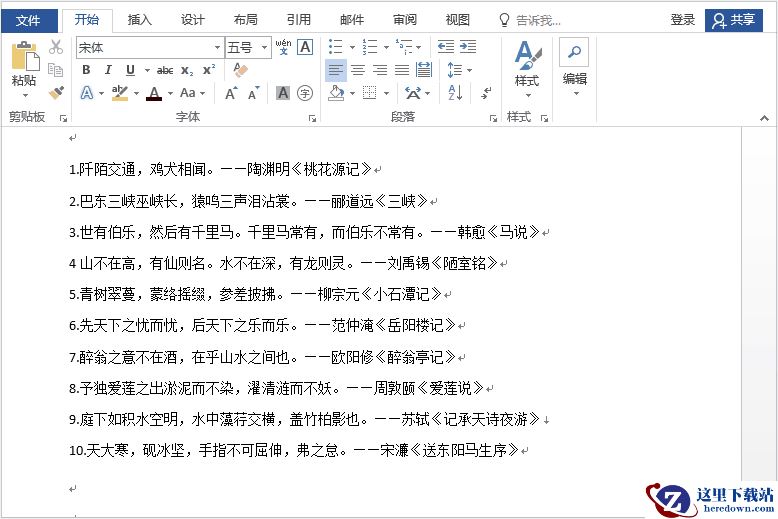Open the font size dropdown 五号
The width and height of the screenshot is (778, 519).
click(264, 48)
